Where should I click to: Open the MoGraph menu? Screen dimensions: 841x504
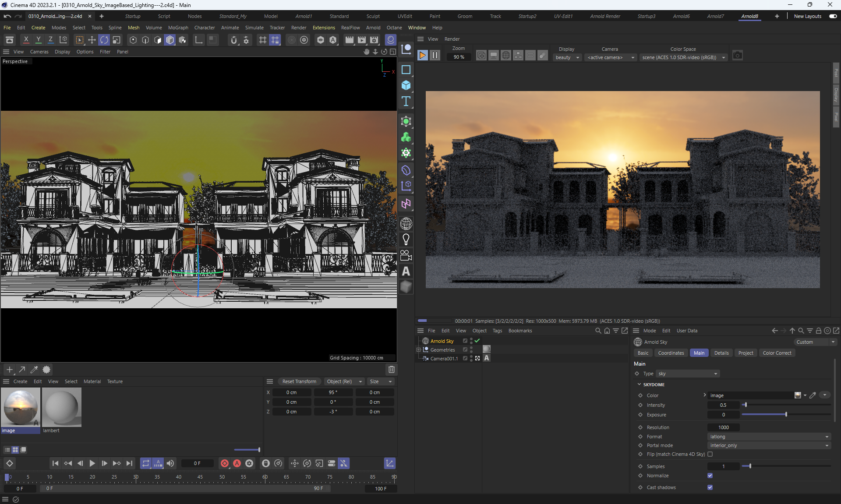coord(178,28)
